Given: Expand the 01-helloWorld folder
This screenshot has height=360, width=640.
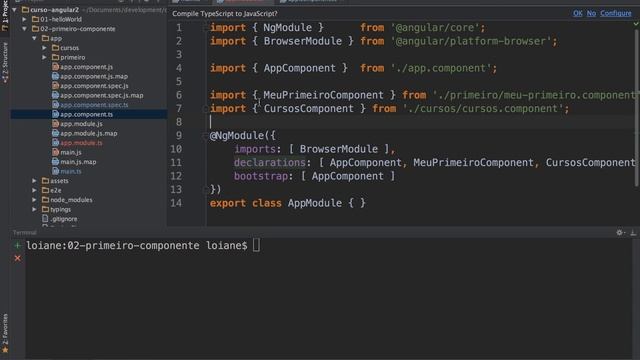Looking at the screenshot, I should click(24, 19).
